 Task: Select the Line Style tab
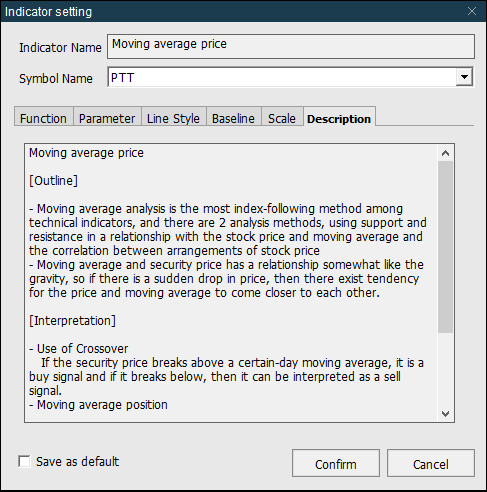coord(173,118)
